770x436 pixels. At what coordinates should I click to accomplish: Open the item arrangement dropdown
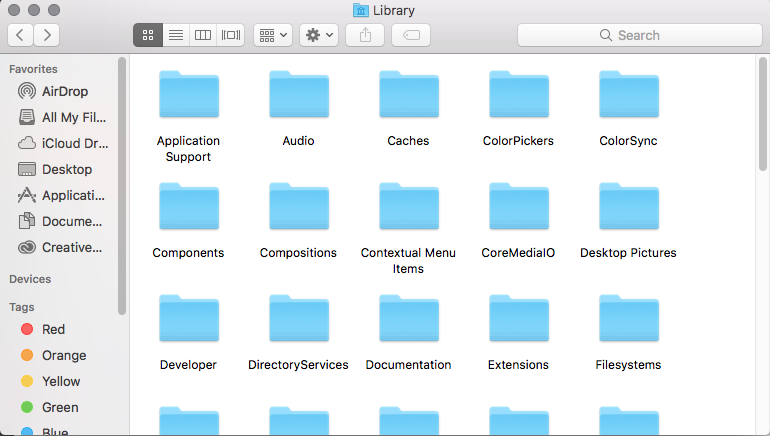[x=273, y=35]
